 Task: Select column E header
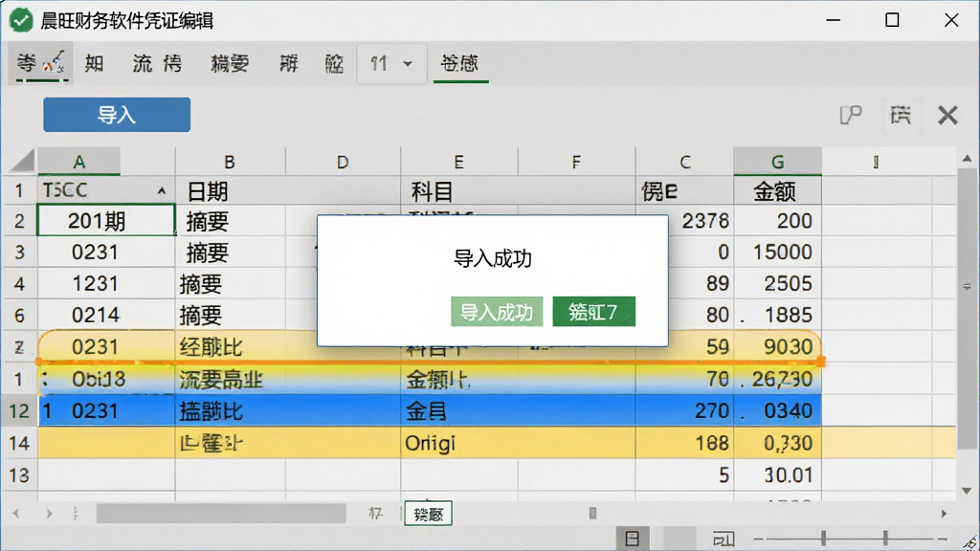point(458,162)
